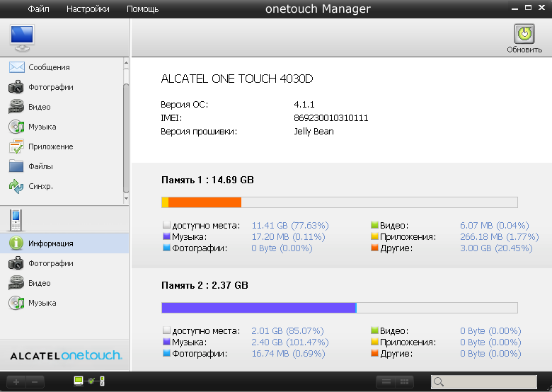Minimize the onetouch Manager window
This screenshot has width=552, height=392.
pos(514,8)
